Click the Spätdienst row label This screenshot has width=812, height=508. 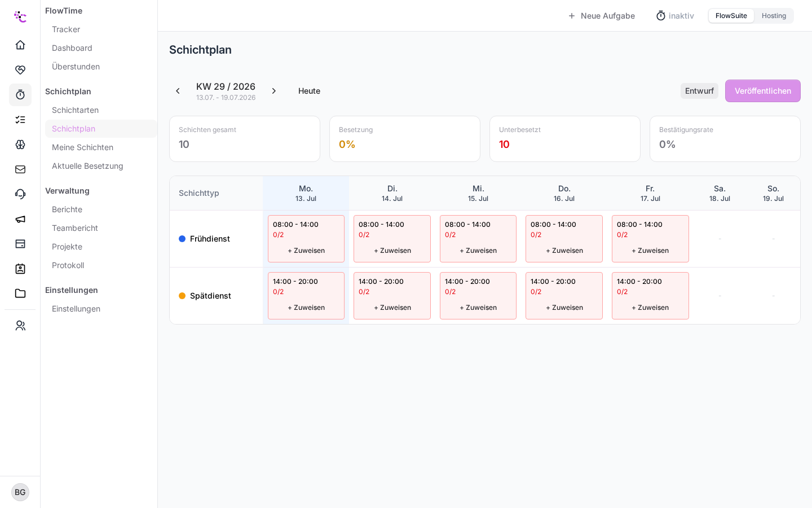pyautogui.click(x=210, y=296)
